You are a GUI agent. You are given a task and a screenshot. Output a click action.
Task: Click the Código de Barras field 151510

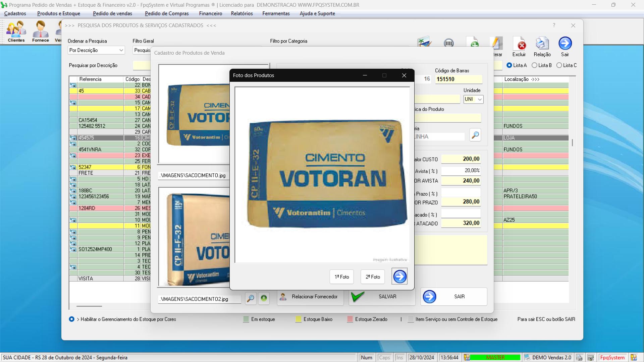pyautogui.click(x=459, y=79)
